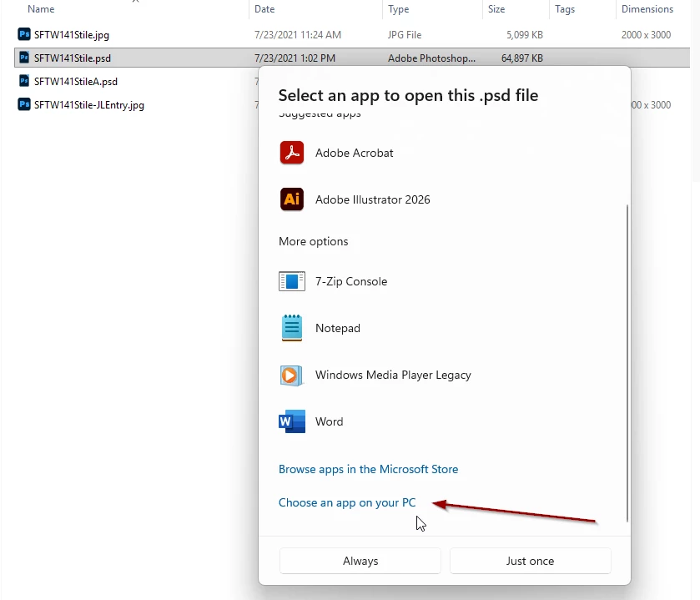Click the Windows Media Player Legacy icon
The height and width of the screenshot is (600, 700).
pyautogui.click(x=292, y=375)
